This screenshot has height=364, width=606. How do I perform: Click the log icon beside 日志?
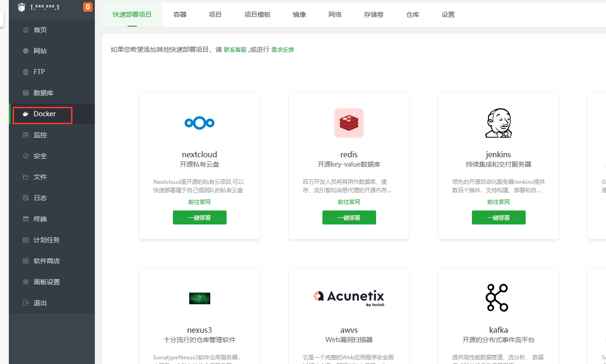26,198
